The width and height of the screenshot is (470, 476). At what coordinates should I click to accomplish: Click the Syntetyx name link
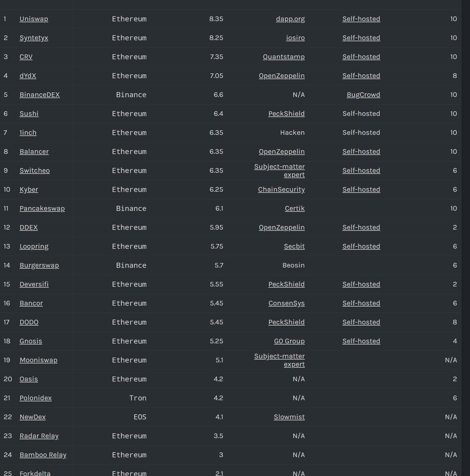click(x=34, y=38)
